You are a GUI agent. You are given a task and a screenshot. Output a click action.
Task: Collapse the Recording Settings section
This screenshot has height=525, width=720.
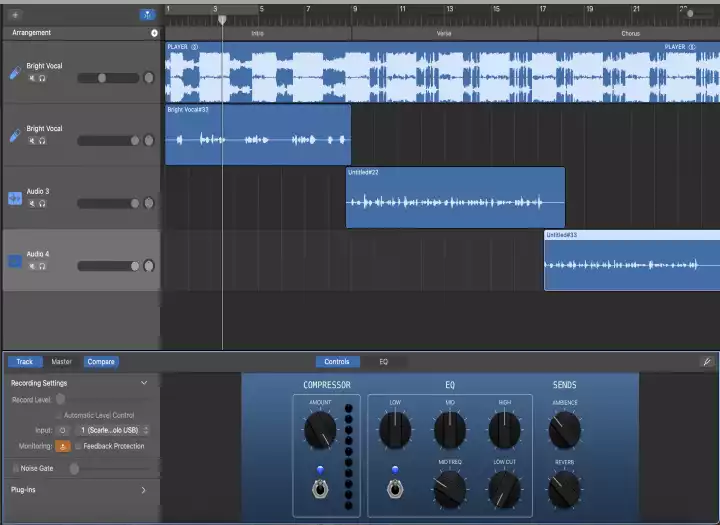tap(143, 383)
